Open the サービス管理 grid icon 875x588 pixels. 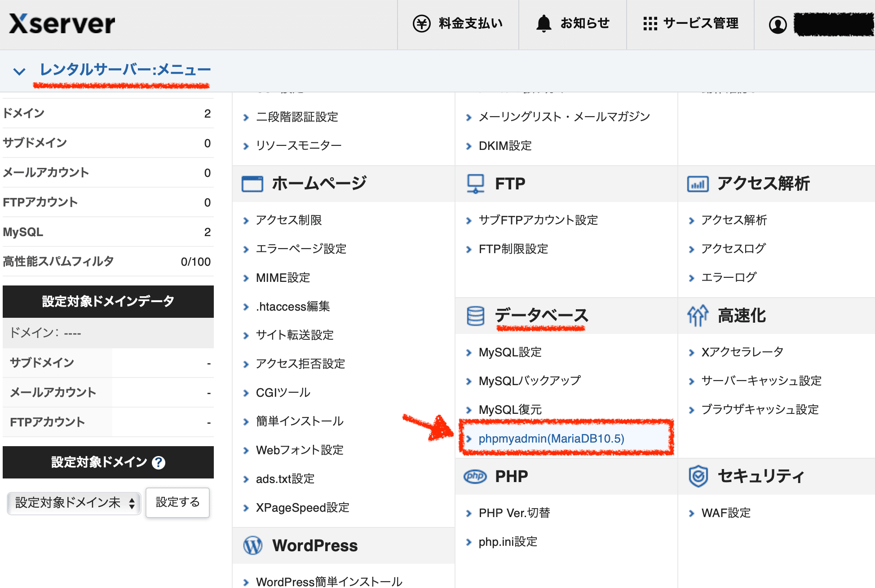tap(651, 24)
